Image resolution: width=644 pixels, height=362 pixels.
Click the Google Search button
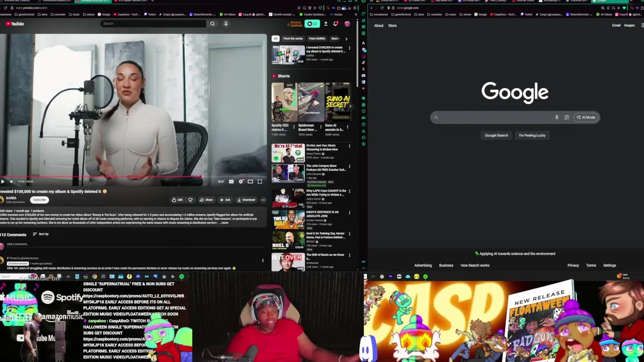[x=496, y=135]
